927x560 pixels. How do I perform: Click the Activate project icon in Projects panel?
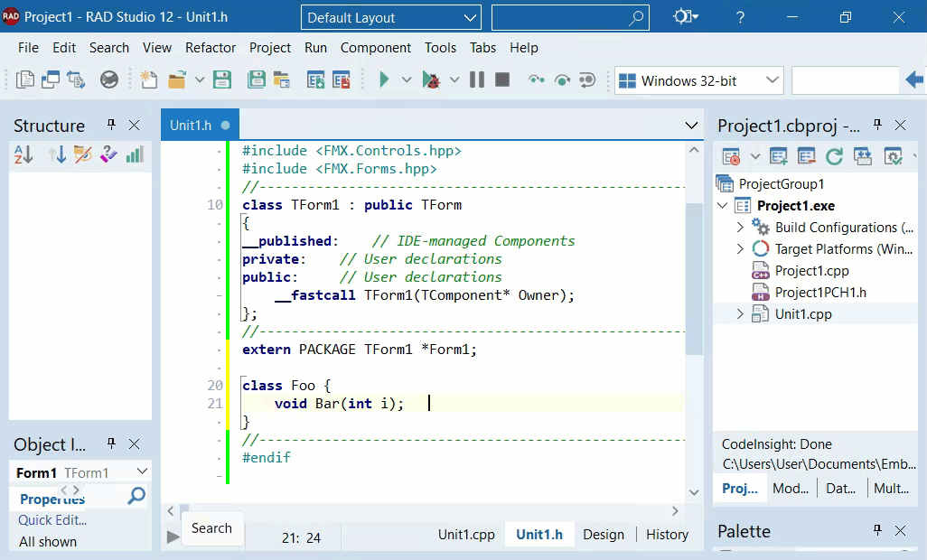click(731, 156)
